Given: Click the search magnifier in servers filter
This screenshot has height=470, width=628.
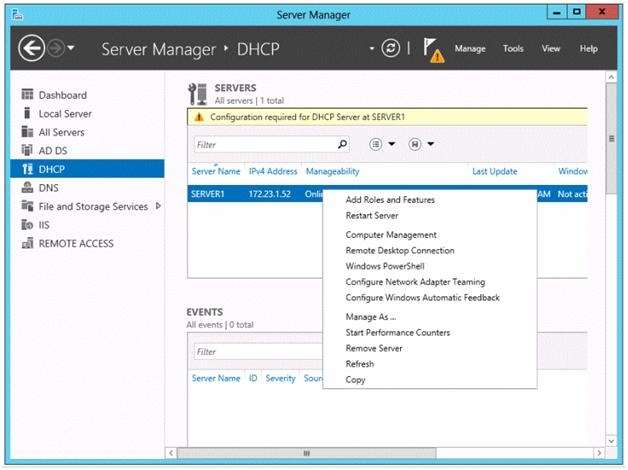Looking at the screenshot, I should (x=342, y=144).
